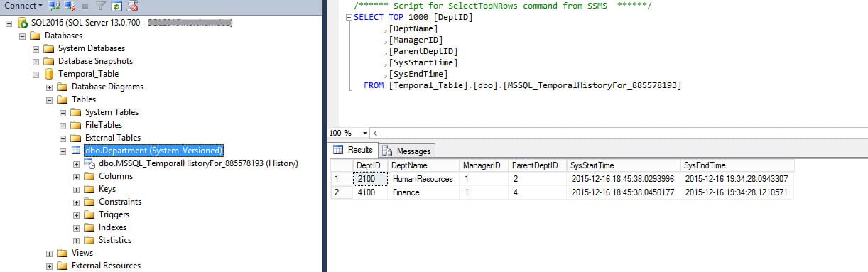The height and width of the screenshot is (272, 868).
Task: Select row 2 header in results grid
Action: tap(342, 192)
